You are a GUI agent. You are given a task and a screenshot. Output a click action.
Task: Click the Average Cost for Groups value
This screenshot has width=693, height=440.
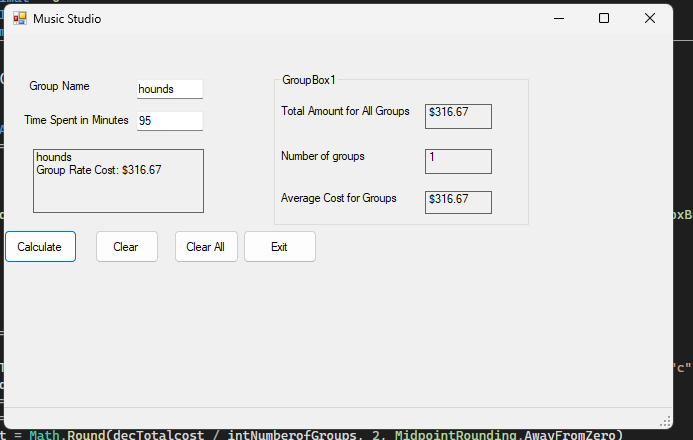(458, 202)
